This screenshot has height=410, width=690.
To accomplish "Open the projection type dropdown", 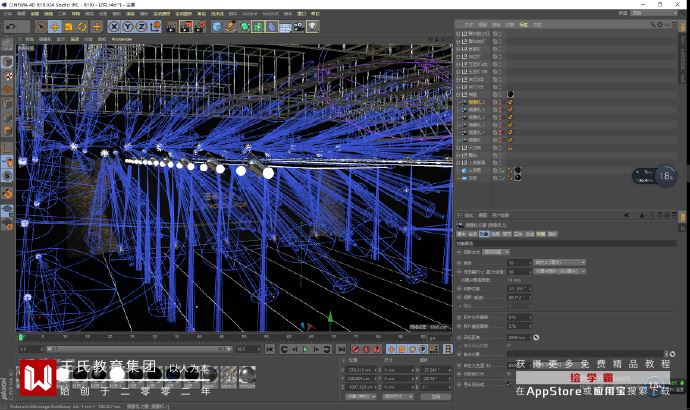I will [495, 251].
